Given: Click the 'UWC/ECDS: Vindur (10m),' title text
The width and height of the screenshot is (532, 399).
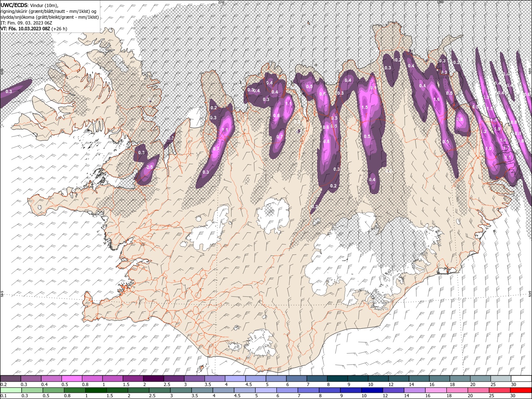Looking at the screenshot, I should tap(30, 5).
